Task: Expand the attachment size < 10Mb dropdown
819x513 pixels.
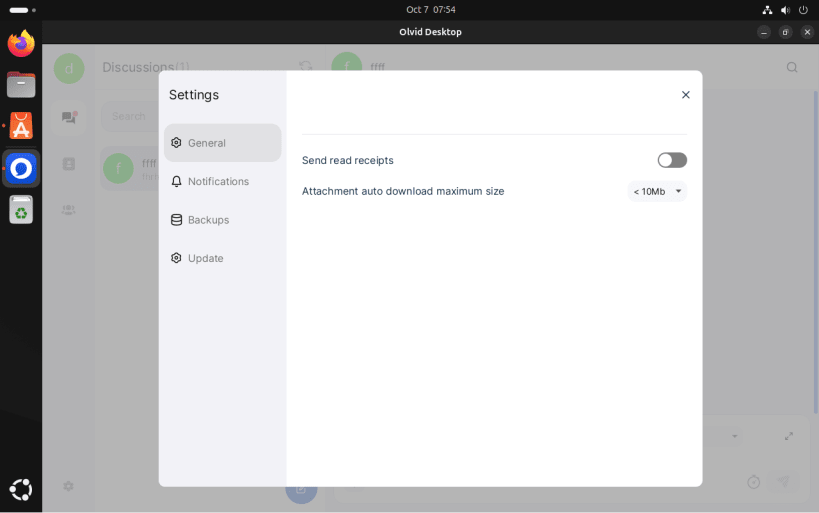Action: 657,191
